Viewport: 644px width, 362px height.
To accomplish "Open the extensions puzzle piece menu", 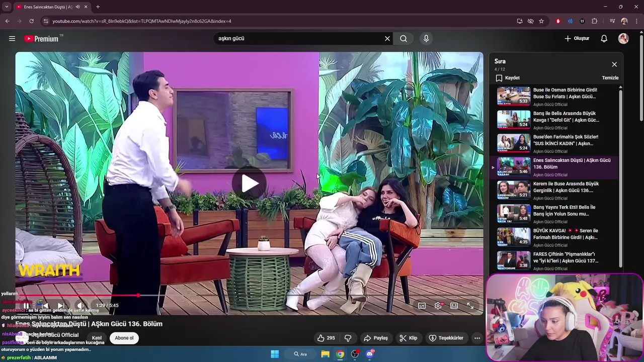I will pyautogui.click(x=595, y=21).
